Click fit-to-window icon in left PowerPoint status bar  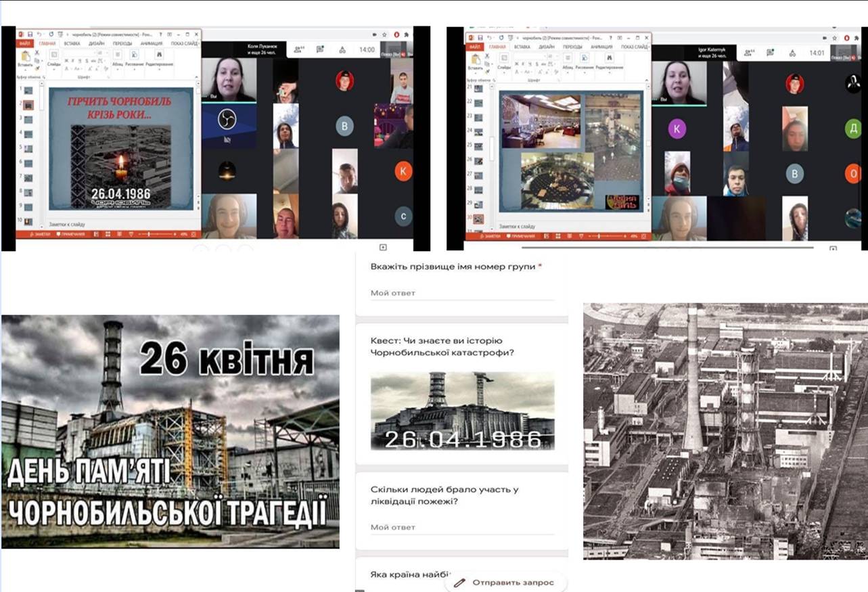pos(194,234)
